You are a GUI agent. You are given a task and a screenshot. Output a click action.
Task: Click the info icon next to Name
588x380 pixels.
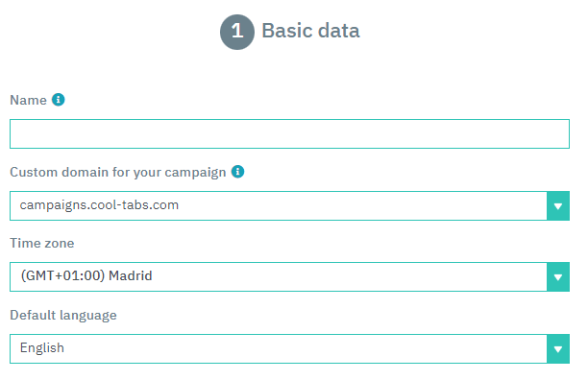tap(58, 100)
